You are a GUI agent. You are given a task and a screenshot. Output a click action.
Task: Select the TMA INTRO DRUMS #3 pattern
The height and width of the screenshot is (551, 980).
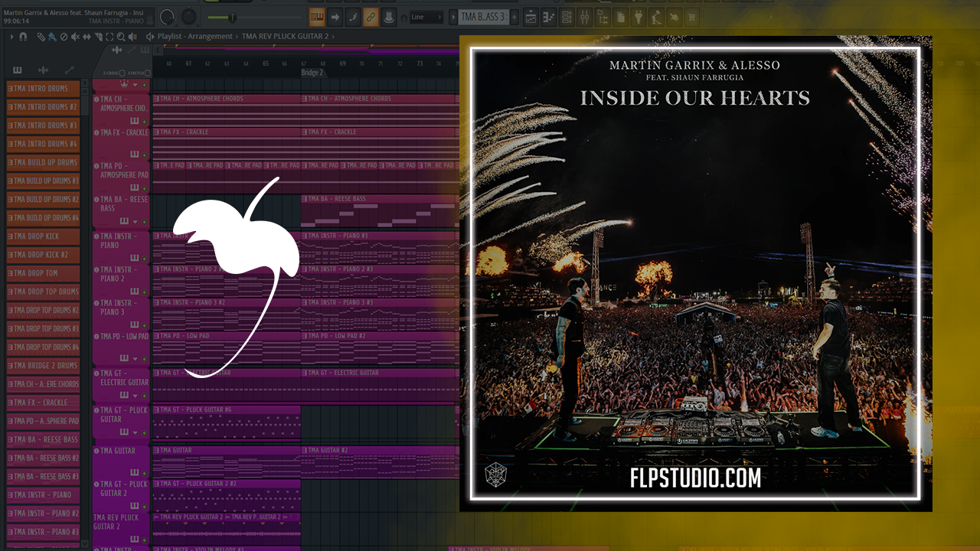[x=43, y=126]
